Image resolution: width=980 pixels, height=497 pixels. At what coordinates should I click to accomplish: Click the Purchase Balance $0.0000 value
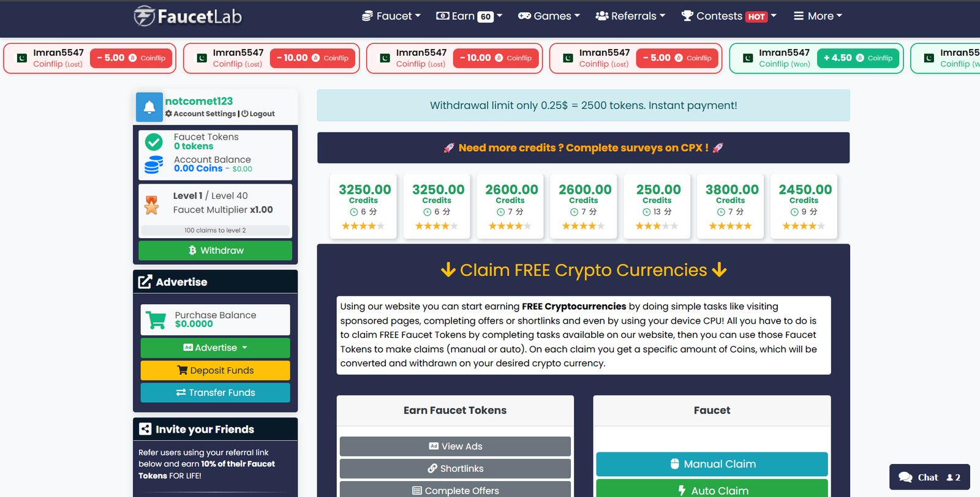(194, 324)
